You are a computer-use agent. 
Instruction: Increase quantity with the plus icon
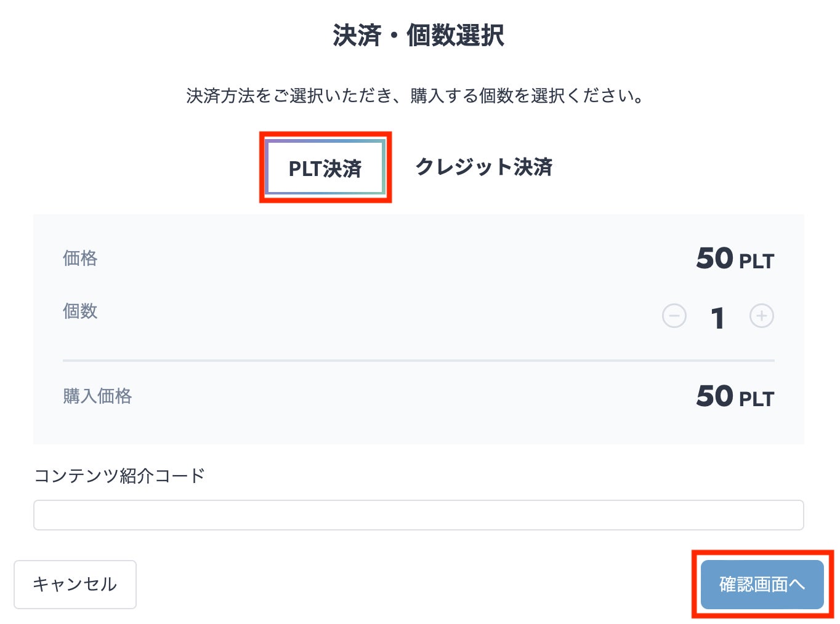(x=761, y=316)
